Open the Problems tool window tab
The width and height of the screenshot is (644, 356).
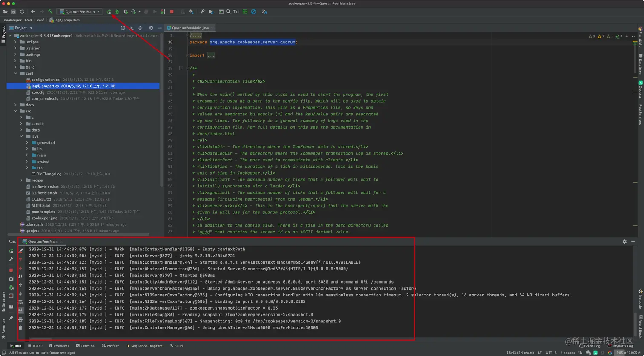coord(59,346)
